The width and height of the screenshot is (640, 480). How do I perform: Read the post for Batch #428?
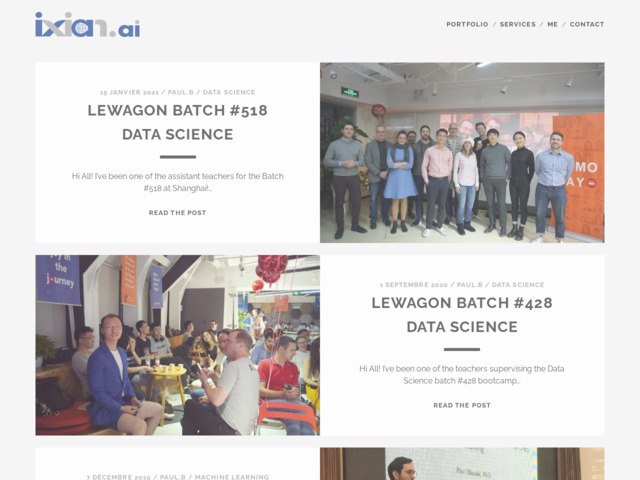(462, 405)
